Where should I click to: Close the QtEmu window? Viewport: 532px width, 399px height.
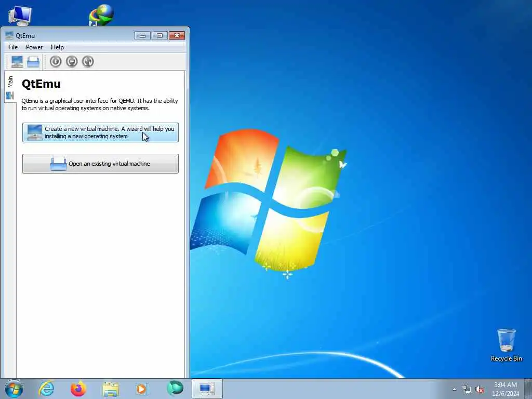pos(177,36)
